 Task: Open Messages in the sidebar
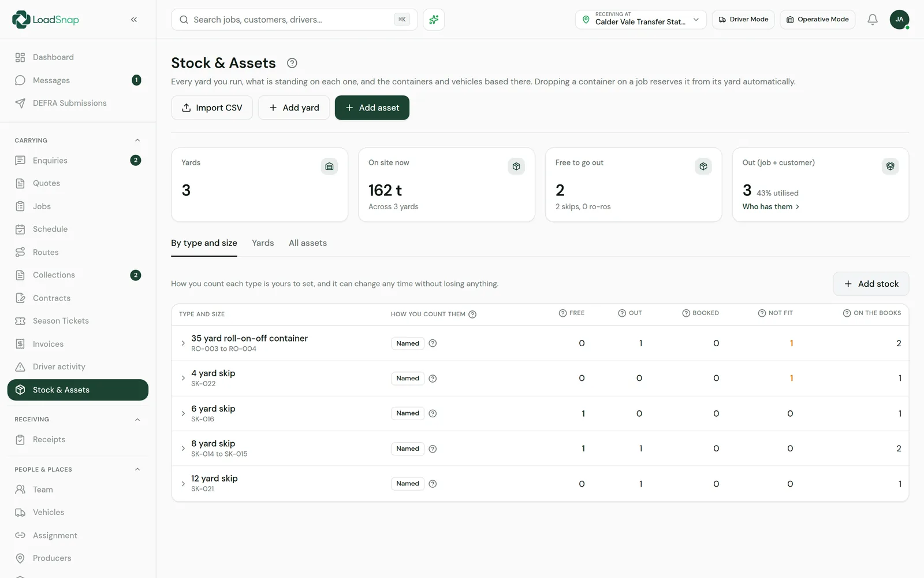coord(78,80)
